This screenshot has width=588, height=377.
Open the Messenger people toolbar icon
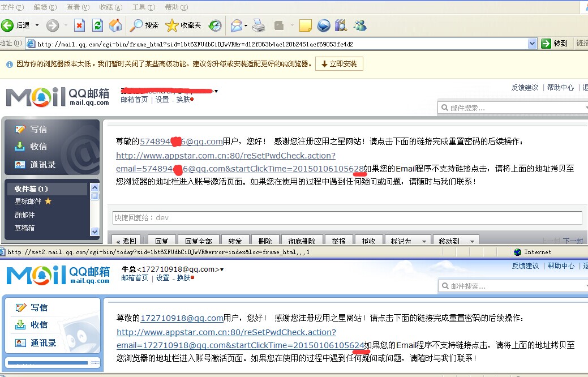point(359,25)
